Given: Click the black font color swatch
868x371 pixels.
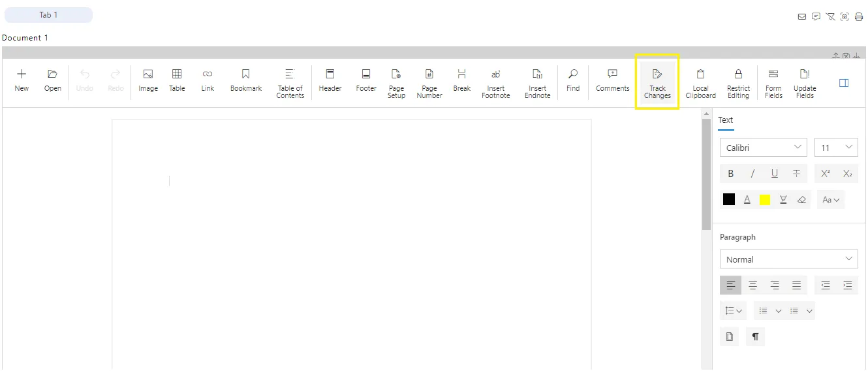Looking at the screenshot, I should point(729,200).
